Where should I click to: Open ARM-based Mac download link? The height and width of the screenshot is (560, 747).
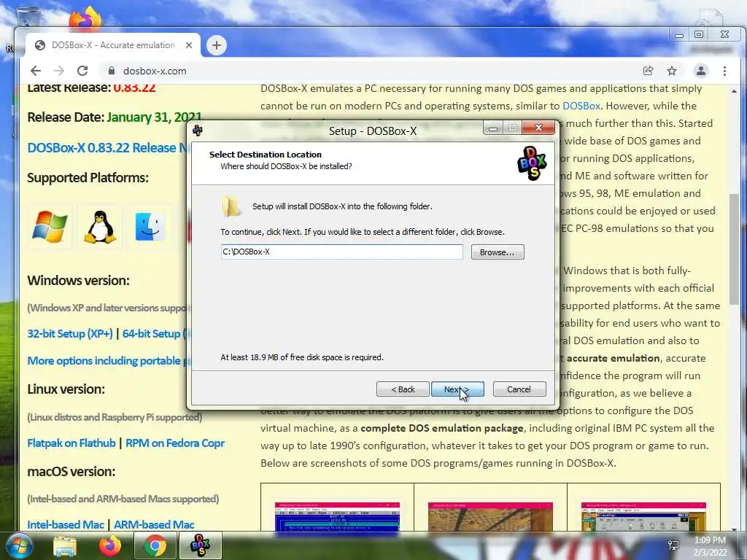coord(154,525)
